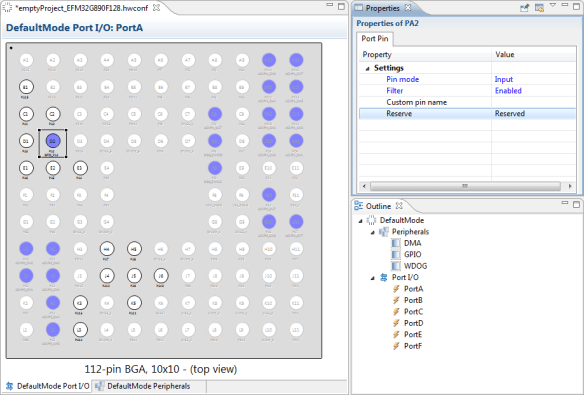
Task: Click the blue D8 pin
Action: click(x=215, y=141)
